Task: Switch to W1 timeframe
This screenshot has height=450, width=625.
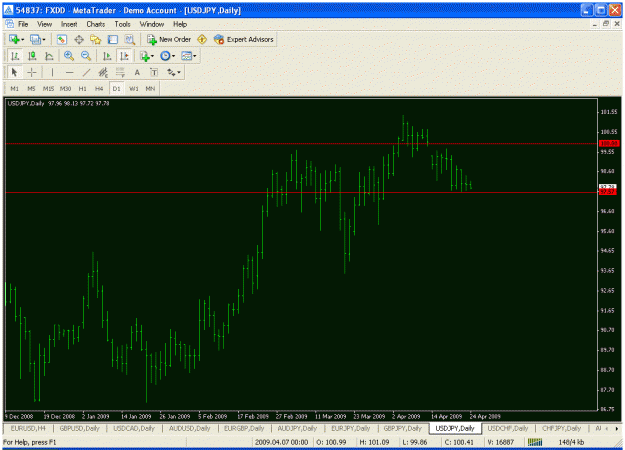Action: tap(134, 88)
